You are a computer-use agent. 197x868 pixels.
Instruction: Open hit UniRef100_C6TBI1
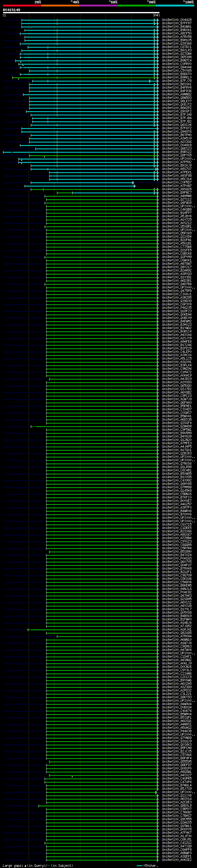coord(177,47)
